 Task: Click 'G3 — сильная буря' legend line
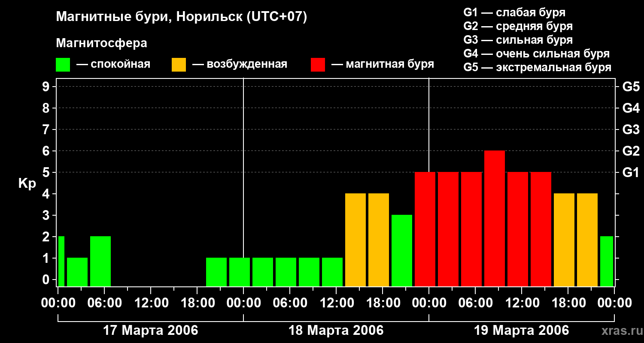coord(518,40)
